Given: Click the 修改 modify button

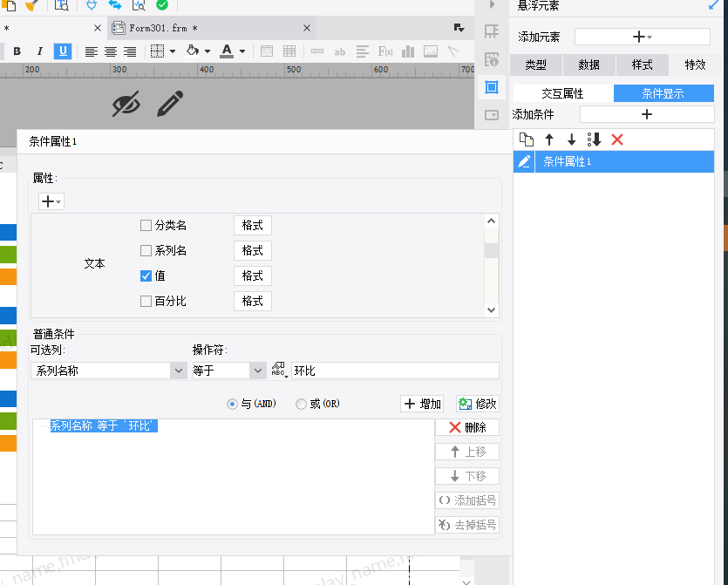Looking at the screenshot, I should tap(478, 404).
